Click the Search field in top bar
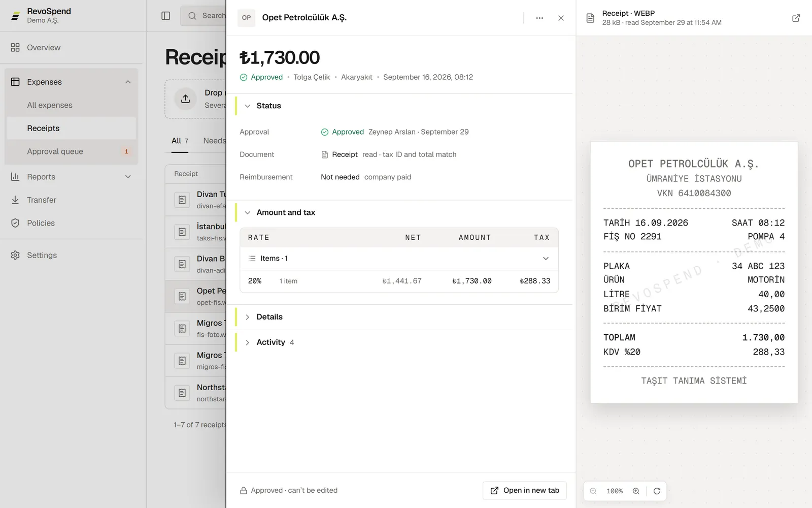This screenshot has height=508, width=812. coord(203,16)
